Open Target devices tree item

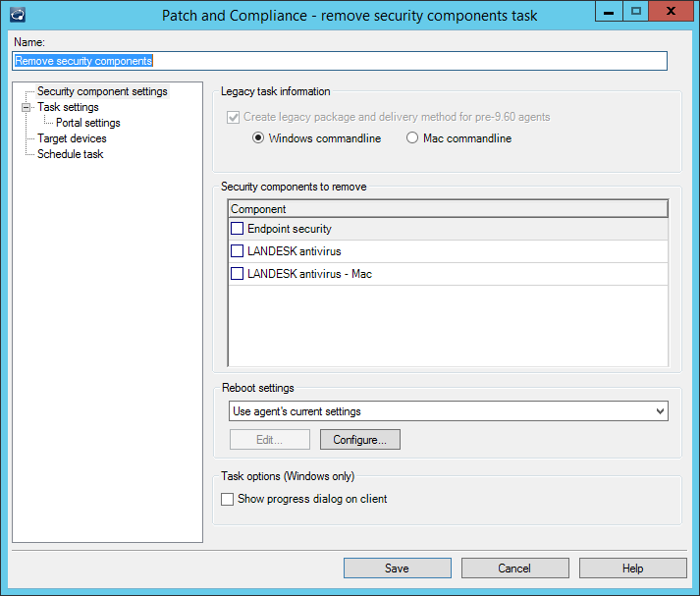click(x=72, y=138)
